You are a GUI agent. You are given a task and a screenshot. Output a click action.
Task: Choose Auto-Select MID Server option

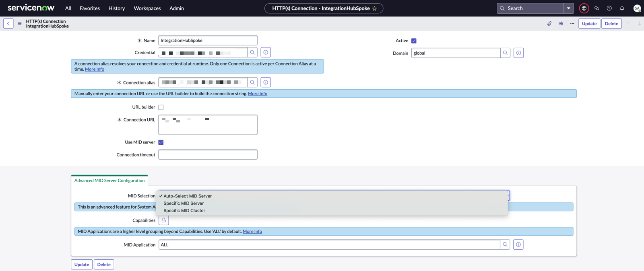tap(332, 196)
